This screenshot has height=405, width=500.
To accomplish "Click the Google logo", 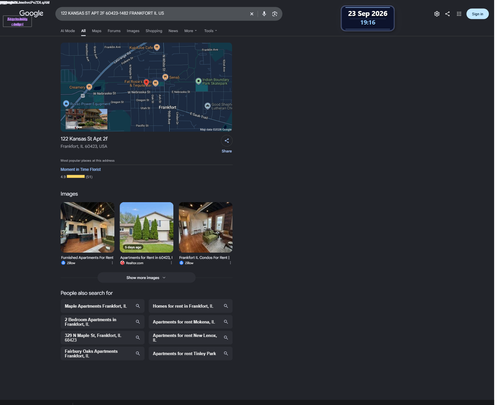I will coord(31,13).
